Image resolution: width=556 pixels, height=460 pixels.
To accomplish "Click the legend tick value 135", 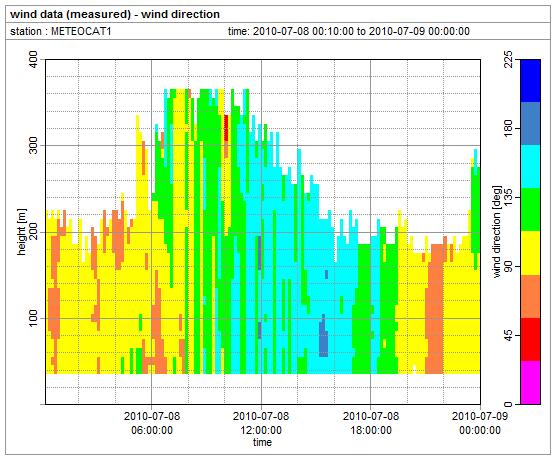I will click(508, 197).
